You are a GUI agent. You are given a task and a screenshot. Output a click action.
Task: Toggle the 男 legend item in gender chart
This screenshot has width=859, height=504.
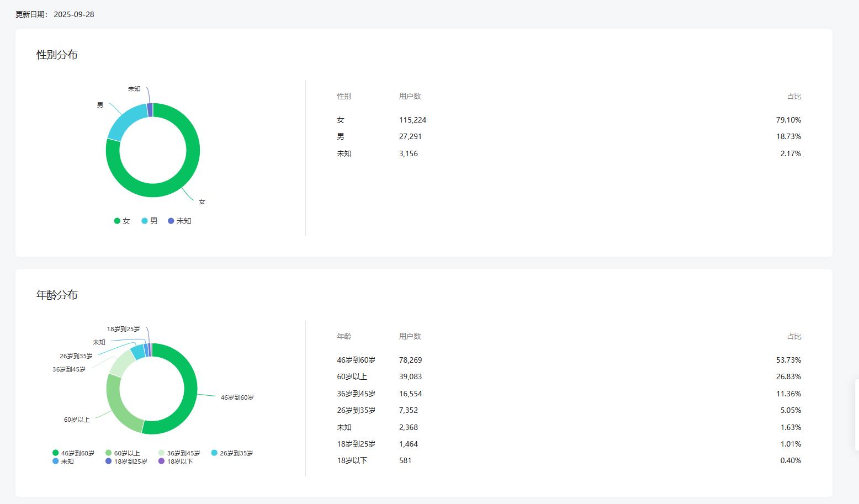pyautogui.click(x=150, y=221)
